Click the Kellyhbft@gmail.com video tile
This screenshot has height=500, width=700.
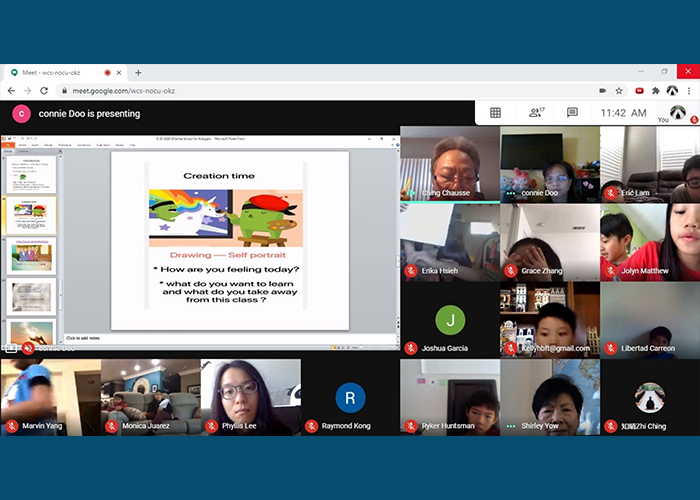[550, 320]
